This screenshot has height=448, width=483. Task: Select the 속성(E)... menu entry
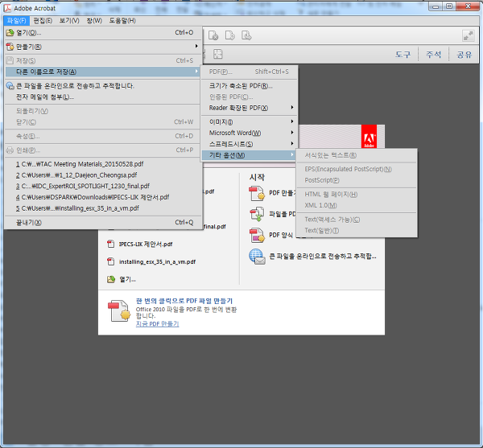(103, 136)
